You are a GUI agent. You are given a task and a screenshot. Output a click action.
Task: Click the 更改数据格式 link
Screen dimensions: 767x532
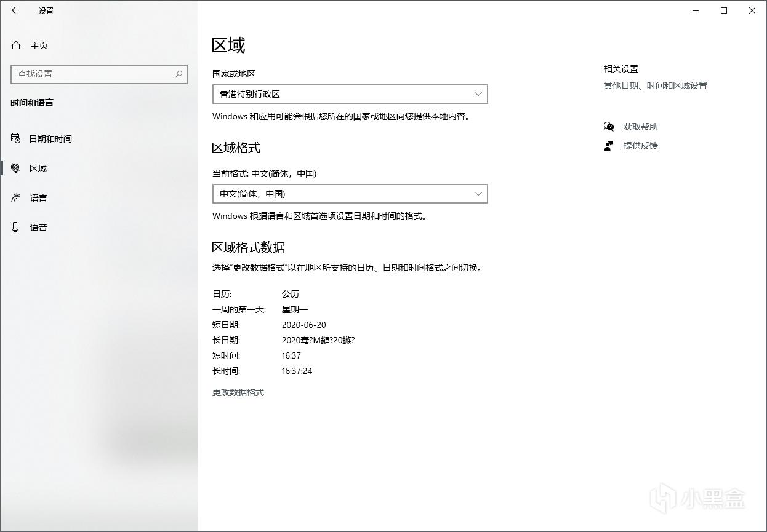pos(238,392)
